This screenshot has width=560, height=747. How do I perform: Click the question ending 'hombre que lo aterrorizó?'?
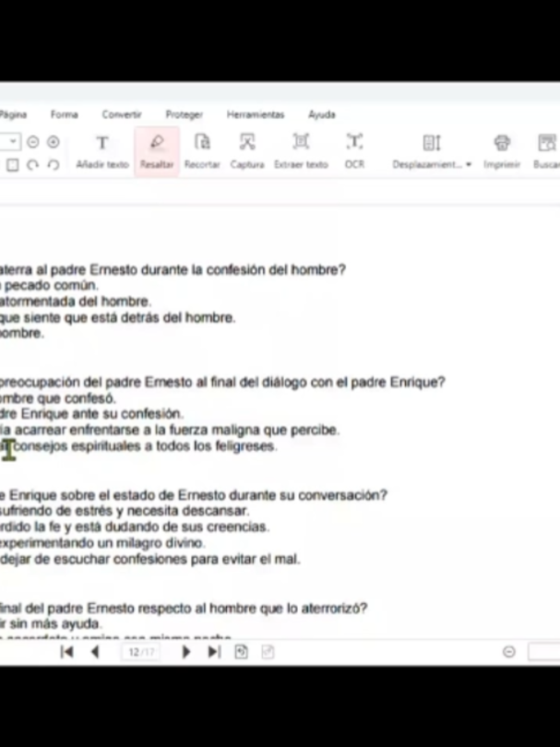click(x=184, y=609)
